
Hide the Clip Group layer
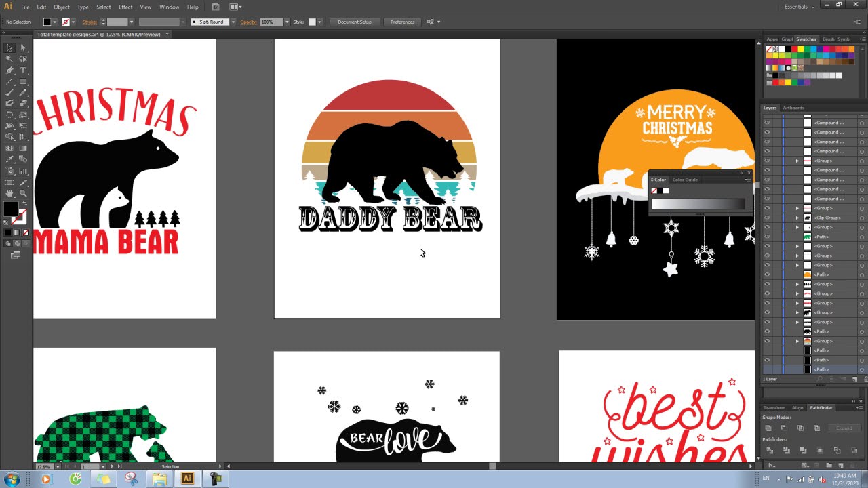[767, 218]
